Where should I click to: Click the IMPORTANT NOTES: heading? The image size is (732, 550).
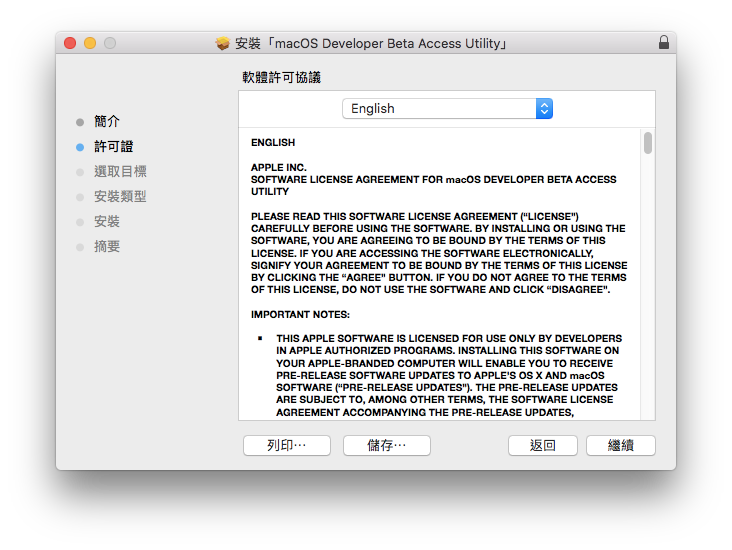click(300, 314)
